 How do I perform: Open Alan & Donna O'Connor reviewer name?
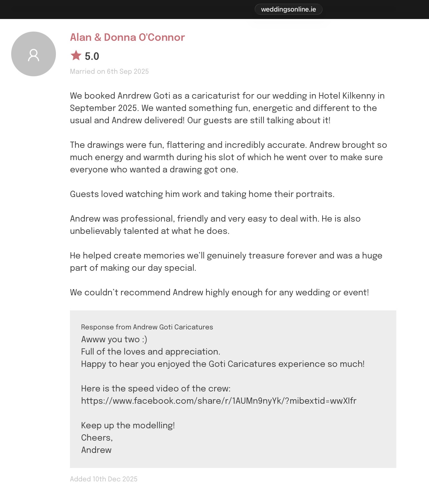127,37
